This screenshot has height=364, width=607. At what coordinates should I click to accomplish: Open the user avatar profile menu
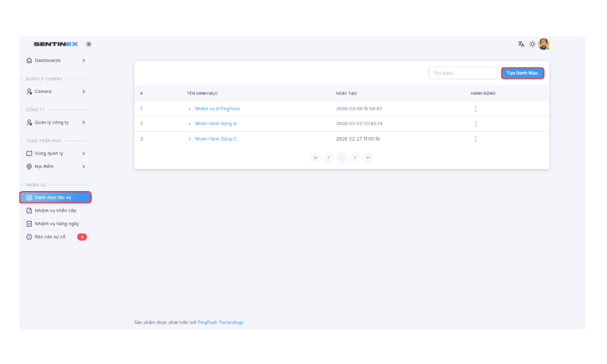click(544, 44)
